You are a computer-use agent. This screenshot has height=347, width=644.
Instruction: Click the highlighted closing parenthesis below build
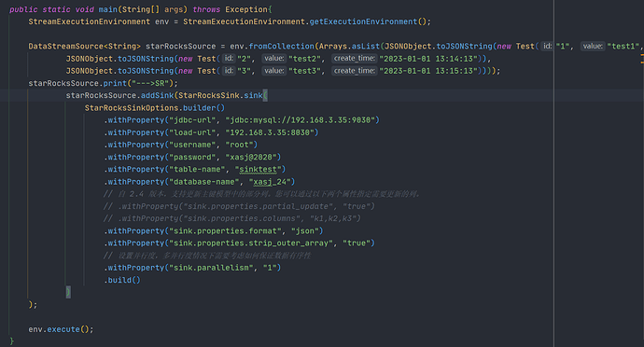click(x=68, y=292)
